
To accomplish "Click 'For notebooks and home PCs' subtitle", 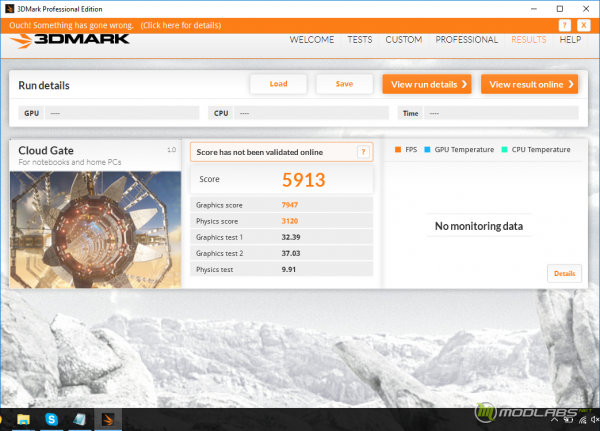I will pyautogui.click(x=70, y=162).
